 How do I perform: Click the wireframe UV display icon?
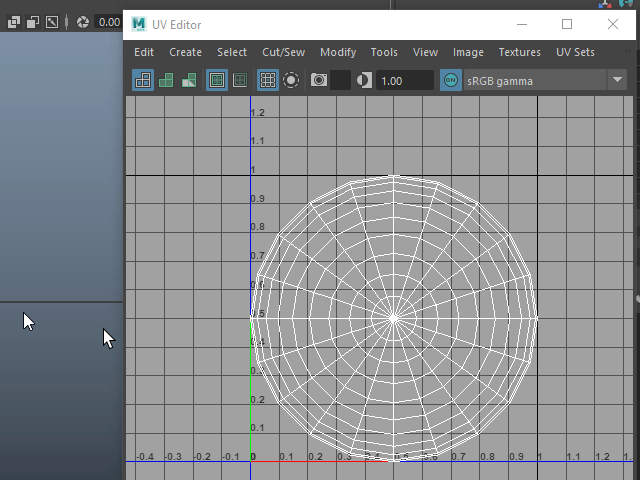click(x=143, y=81)
